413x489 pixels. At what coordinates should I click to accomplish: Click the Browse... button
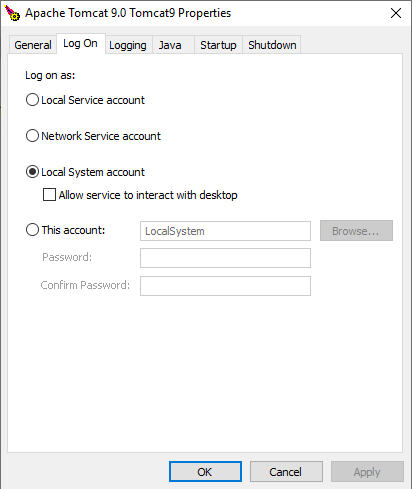(x=356, y=230)
